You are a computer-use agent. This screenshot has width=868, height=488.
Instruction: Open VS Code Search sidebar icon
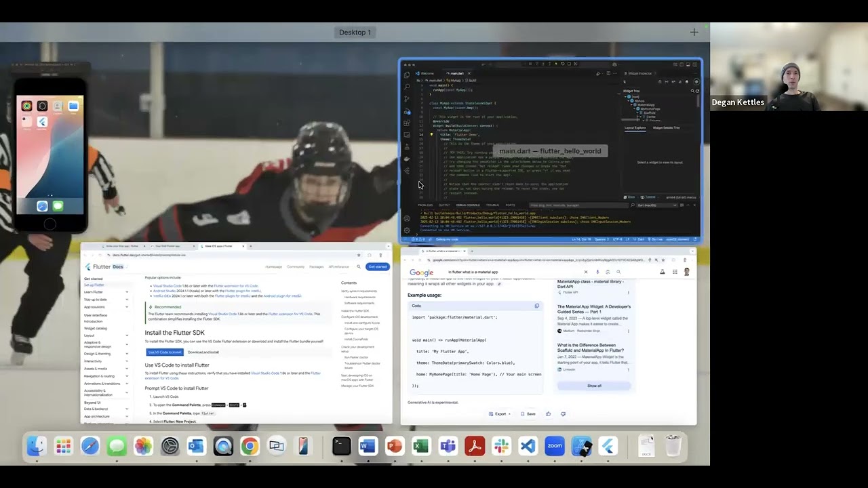pyautogui.click(x=407, y=87)
